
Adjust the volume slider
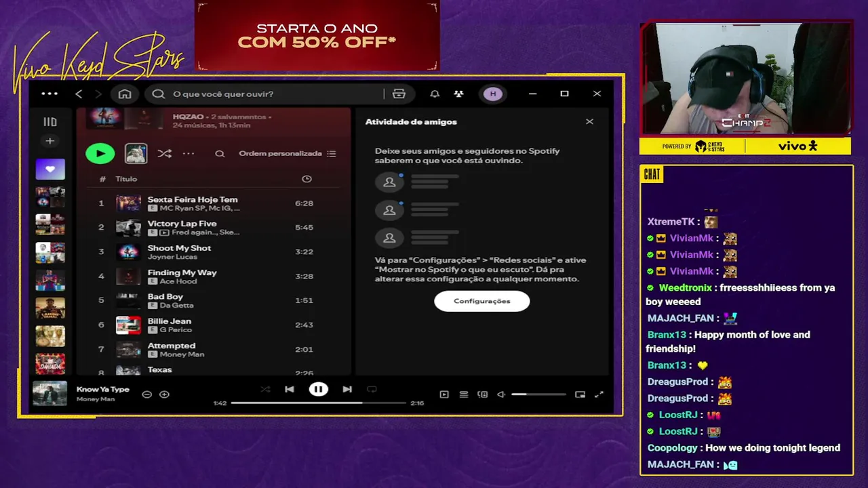pos(538,394)
